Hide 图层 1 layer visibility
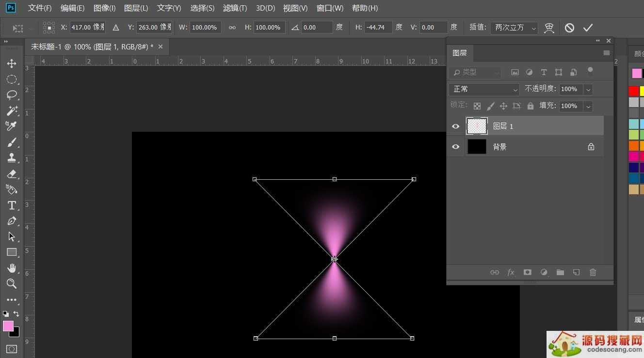This screenshot has width=644, height=358. (455, 126)
